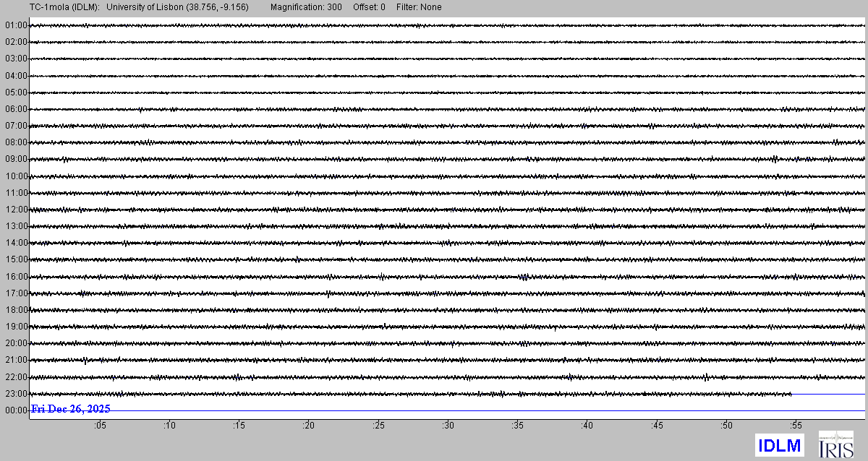Click the IDLM station badge
Viewport: 868px width, 461px height.
point(779,445)
